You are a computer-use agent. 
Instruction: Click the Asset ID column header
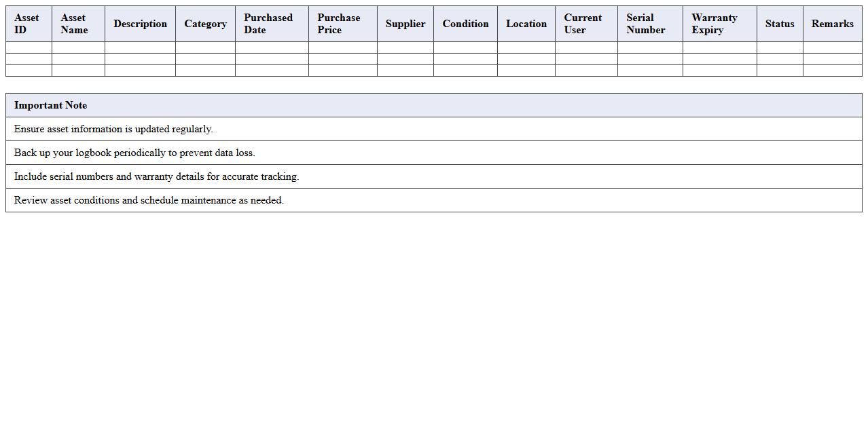pos(28,24)
